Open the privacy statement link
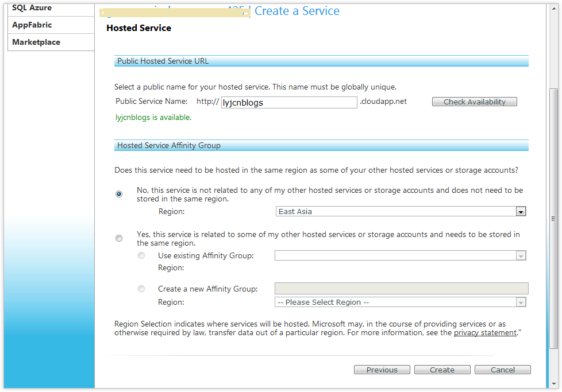Image resolution: width=562 pixels, height=392 pixels. click(485, 333)
